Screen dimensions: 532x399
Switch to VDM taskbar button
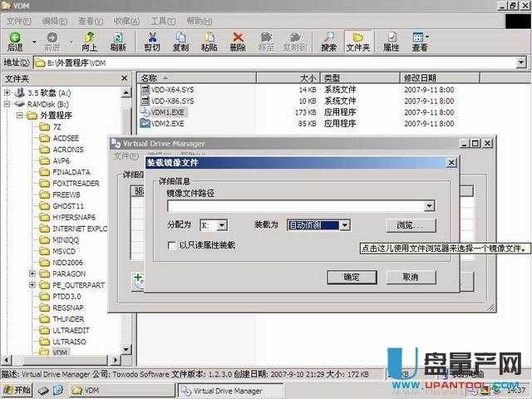[x=121, y=391]
